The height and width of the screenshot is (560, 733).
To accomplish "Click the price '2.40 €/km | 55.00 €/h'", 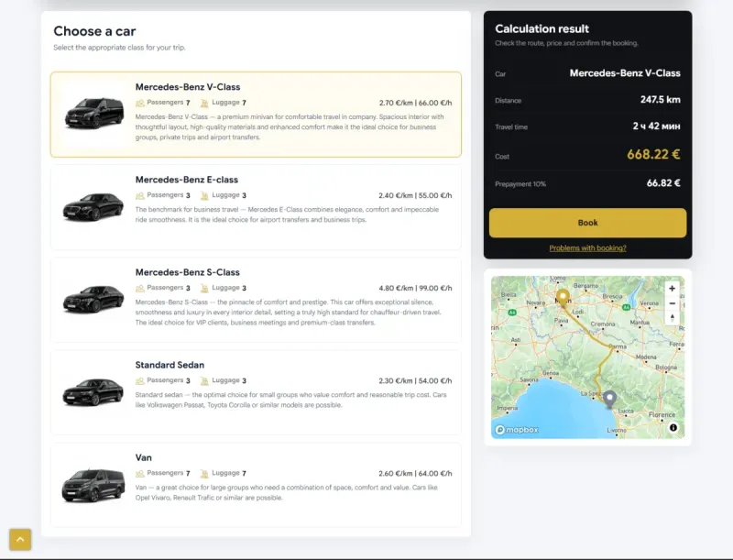I will pyautogui.click(x=416, y=195).
